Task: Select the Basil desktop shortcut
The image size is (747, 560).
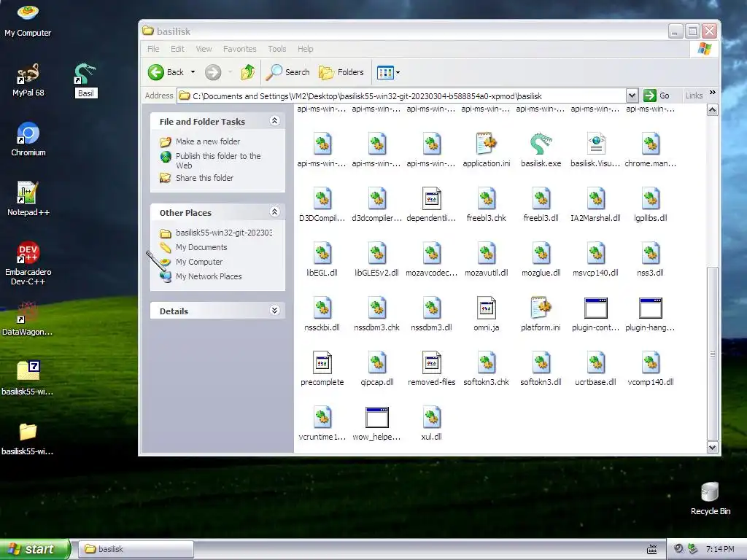Action: tap(86, 80)
